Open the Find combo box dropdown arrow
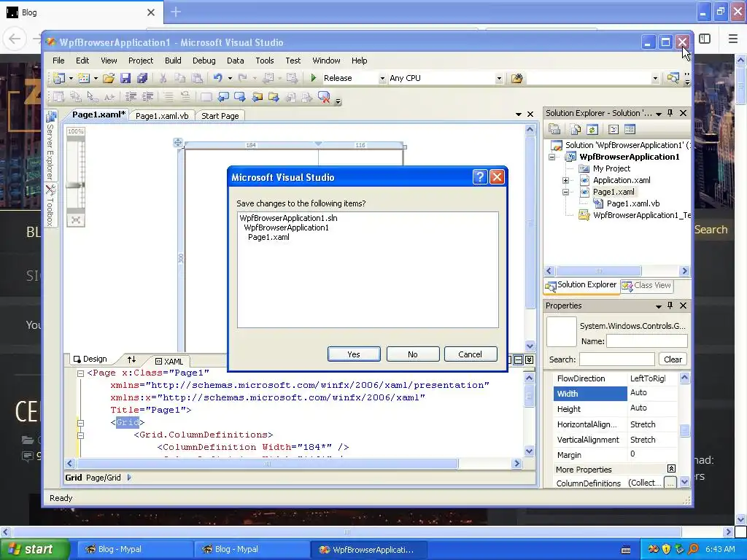 pos(655,79)
